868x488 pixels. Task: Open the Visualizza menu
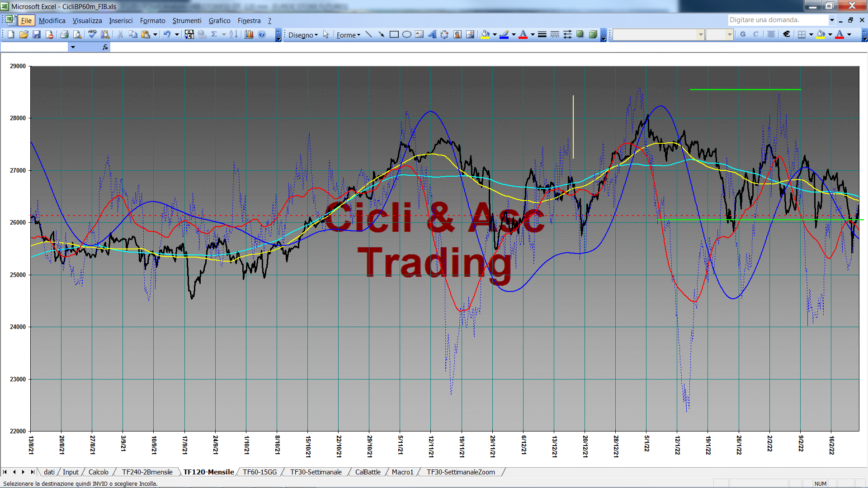coord(87,21)
